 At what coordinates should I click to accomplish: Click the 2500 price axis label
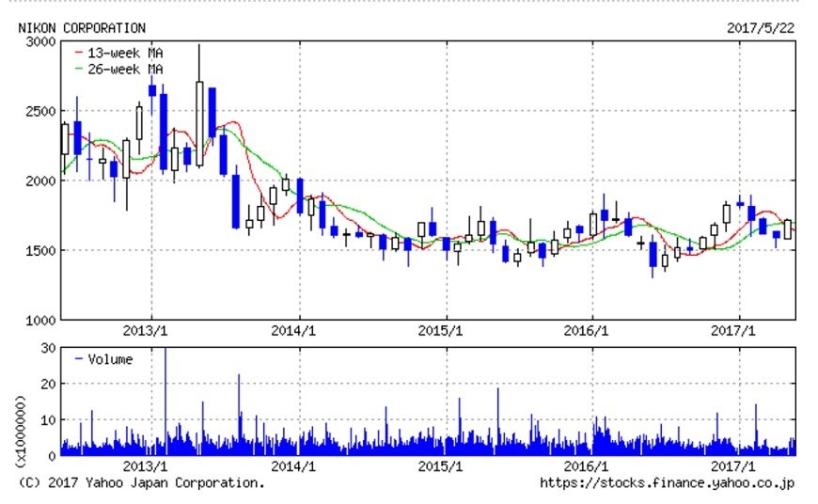[40, 111]
